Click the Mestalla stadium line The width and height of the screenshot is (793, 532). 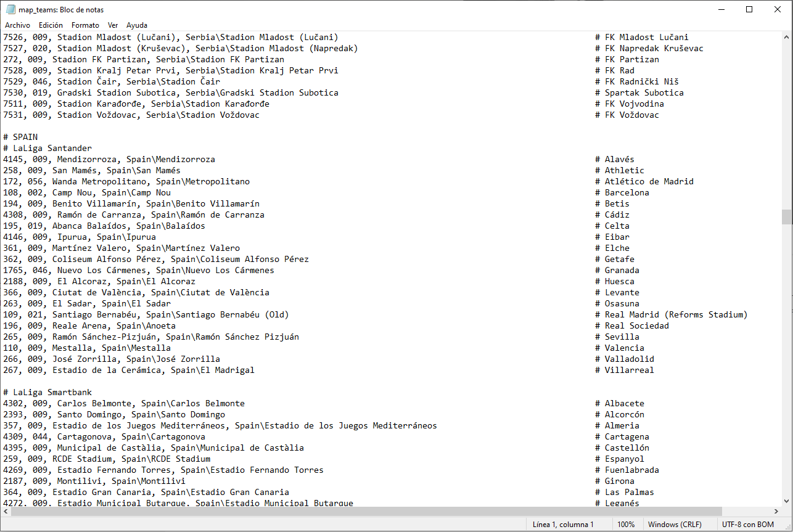tap(87, 348)
